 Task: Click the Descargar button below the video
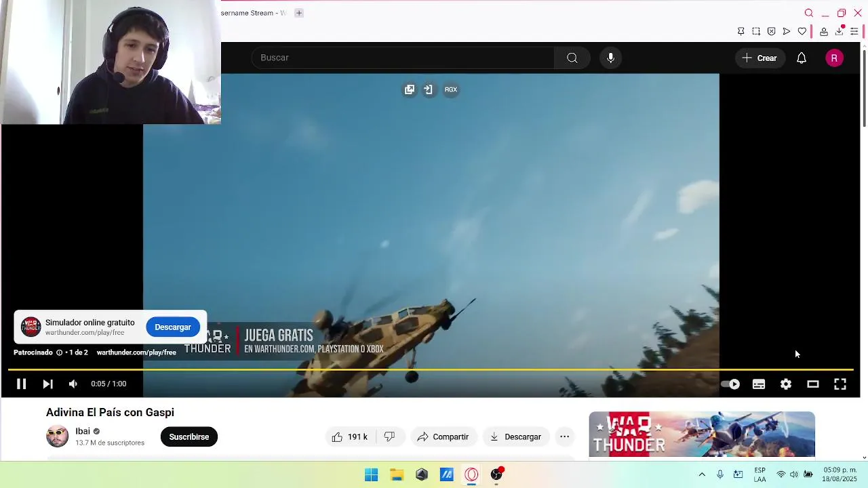click(x=515, y=436)
